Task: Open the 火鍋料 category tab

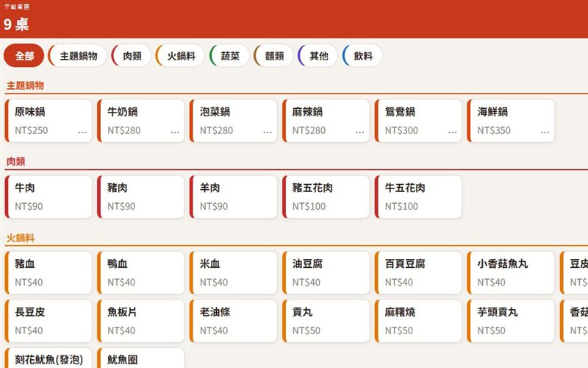Action: (180, 56)
